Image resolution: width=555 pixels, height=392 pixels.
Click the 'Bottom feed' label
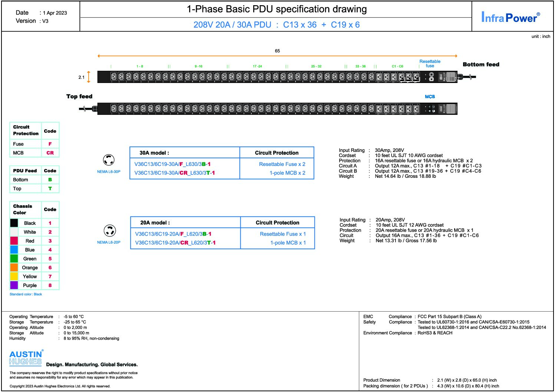[481, 64]
